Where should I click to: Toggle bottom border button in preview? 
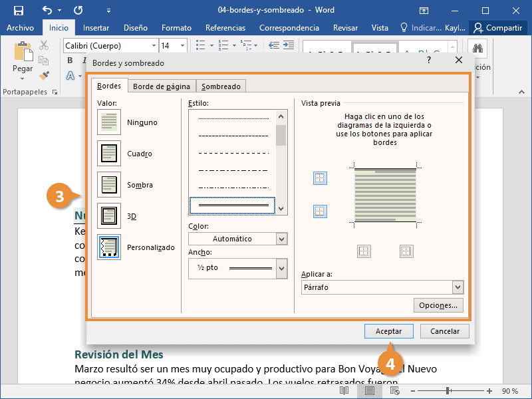tap(320, 211)
